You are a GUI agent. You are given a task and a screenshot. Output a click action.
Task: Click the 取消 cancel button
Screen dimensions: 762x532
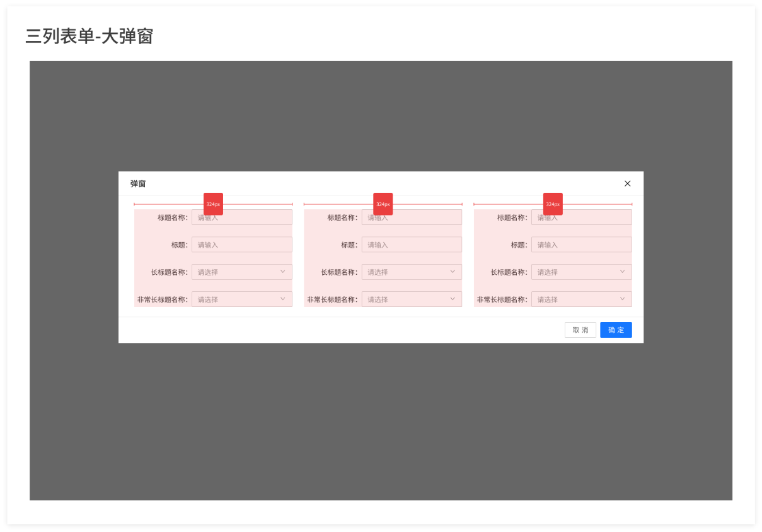coord(580,330)
